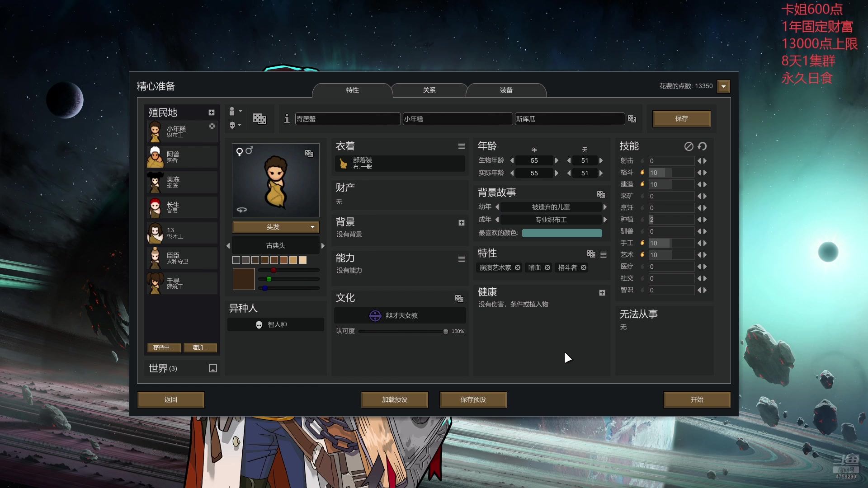Click the 保存预设 save preset button
The width and height of the screenshot is (868, 488).
pos(473,399)
